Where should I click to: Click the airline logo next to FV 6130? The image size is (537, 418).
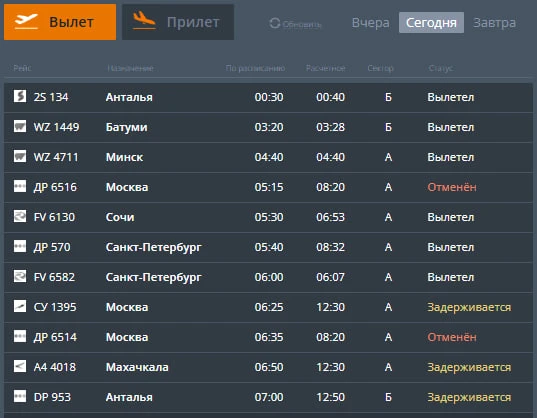pyautogui.click(x=20, y=216)
